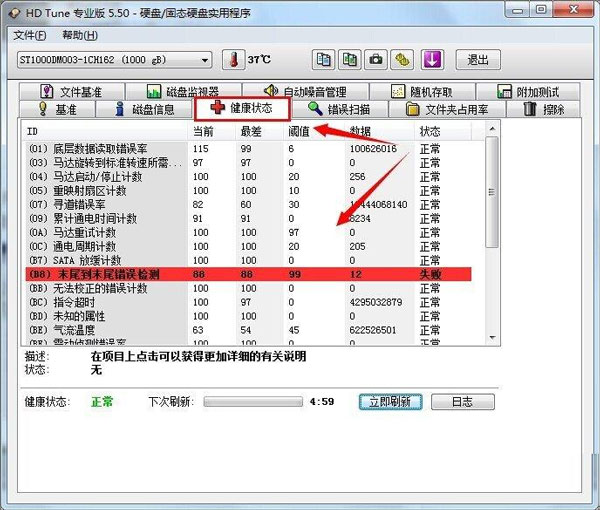Image resolution: width=600 pixels, height=510 pixels.
Task: Click the purple download arrow icon
Action: 432,60
